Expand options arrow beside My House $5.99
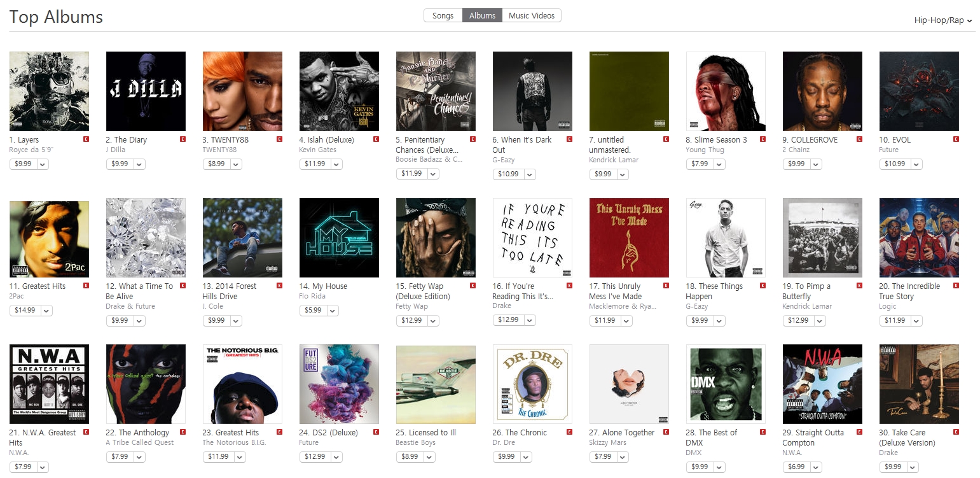The width and height of the screenshot is (980, 478). [x=333, y=310]
